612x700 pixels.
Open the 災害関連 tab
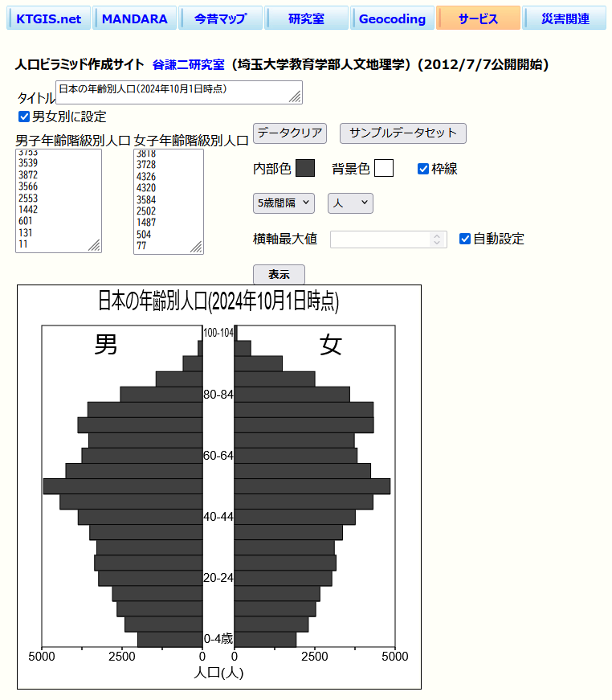[x=565, y=18]
